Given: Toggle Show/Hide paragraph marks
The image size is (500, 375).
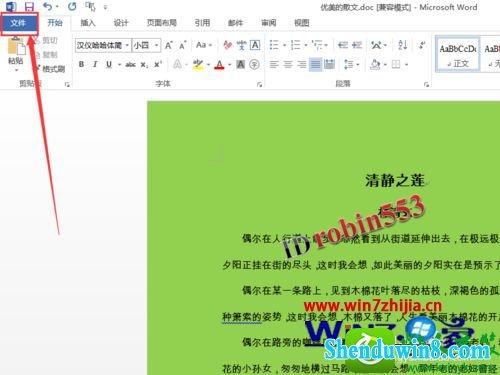Looking at the screenshot, I should coord(422,45).
